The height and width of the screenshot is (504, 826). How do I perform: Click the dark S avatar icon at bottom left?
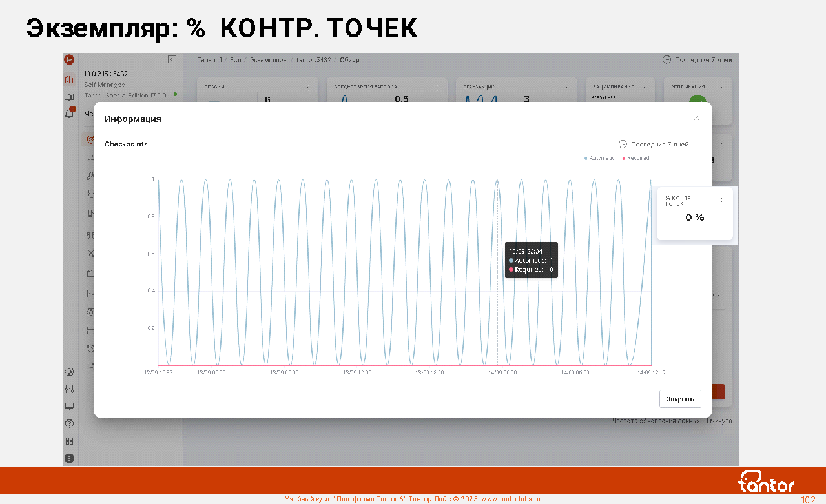pos(69,458)
